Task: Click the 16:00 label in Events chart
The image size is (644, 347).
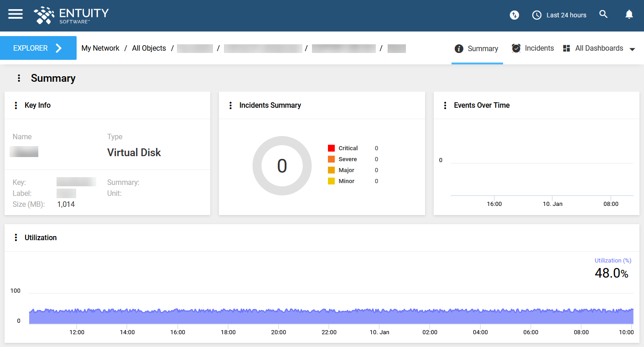Action: (494, 204)
